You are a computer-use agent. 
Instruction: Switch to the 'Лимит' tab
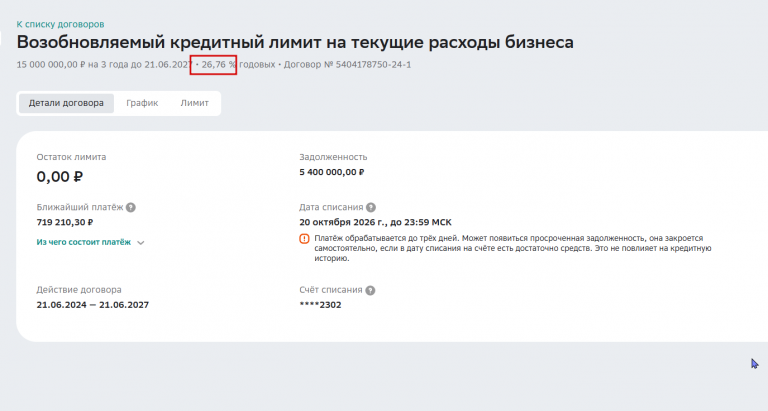[x=194, y=103]
